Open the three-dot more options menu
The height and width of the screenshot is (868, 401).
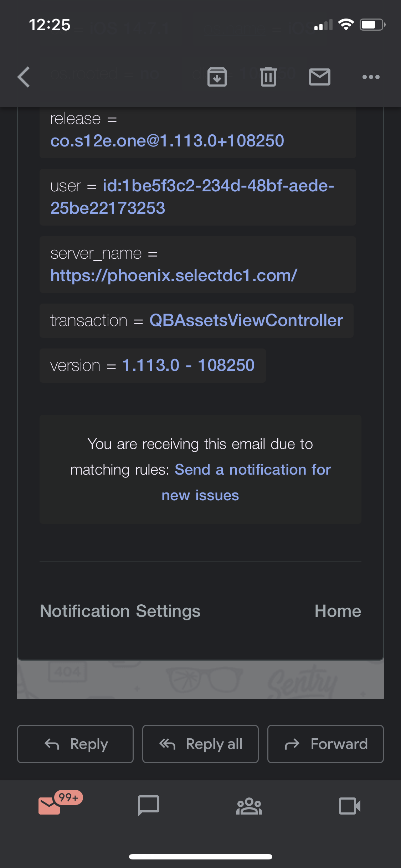pos(371,77)
